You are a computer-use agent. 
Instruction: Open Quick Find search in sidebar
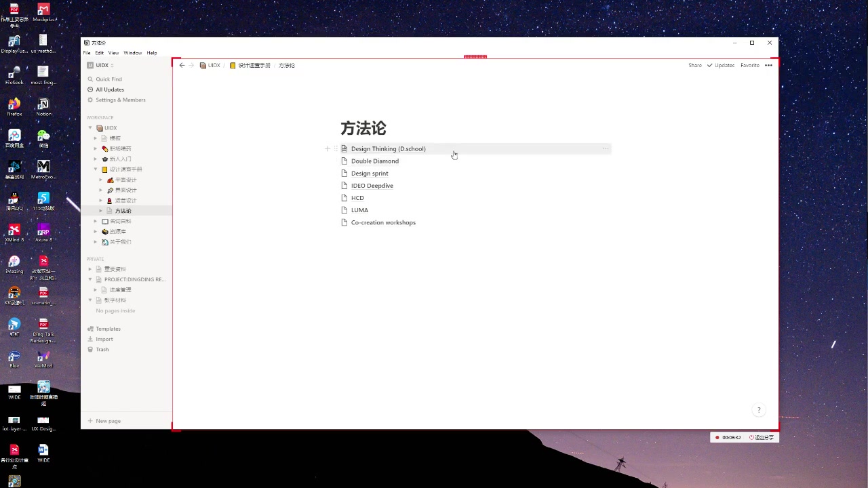[108, 79]
